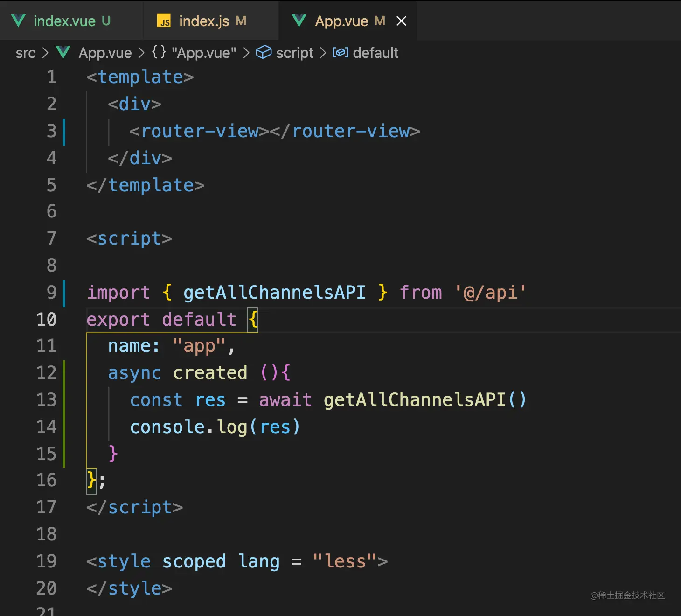Click modified git indicator beside line 9
The height and width of the screenshot is (616, 681).
coord(64,293)
